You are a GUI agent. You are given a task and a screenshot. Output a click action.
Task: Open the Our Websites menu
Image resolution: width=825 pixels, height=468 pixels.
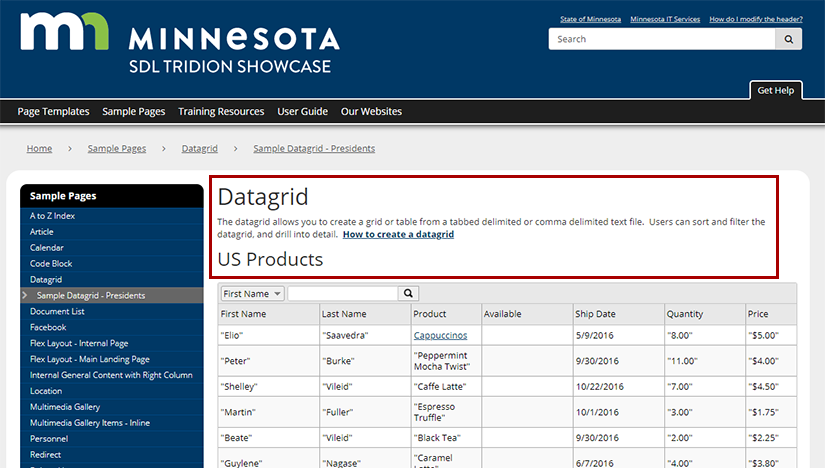[371, 112]
